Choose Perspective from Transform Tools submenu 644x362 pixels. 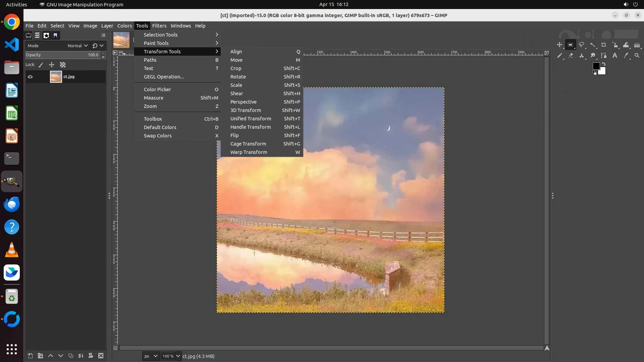click(x=243, y=102)
